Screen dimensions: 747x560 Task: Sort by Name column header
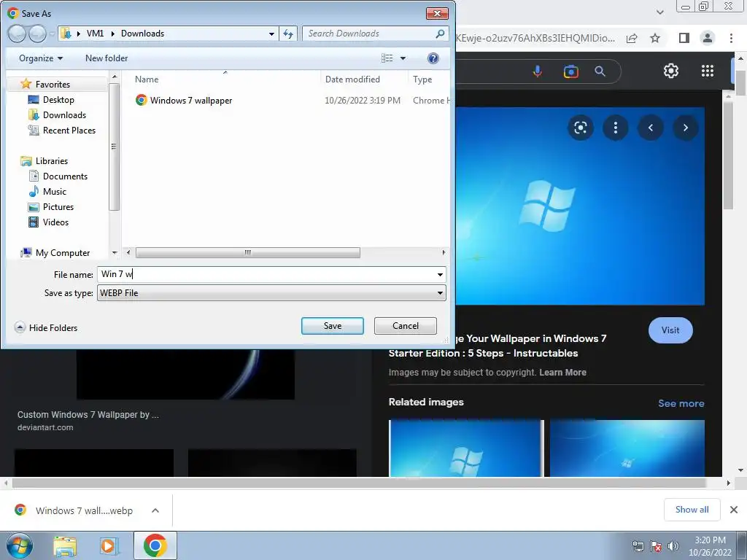coord(146,79)
